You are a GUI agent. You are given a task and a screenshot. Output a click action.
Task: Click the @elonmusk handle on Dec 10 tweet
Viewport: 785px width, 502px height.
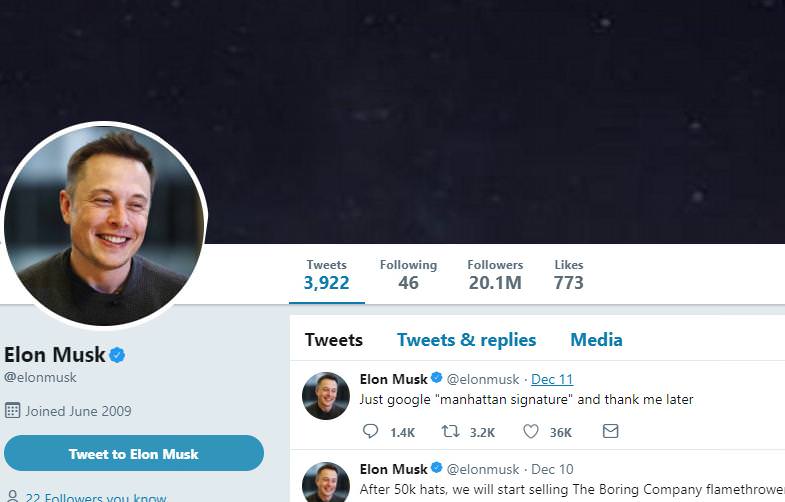(483, 469)
